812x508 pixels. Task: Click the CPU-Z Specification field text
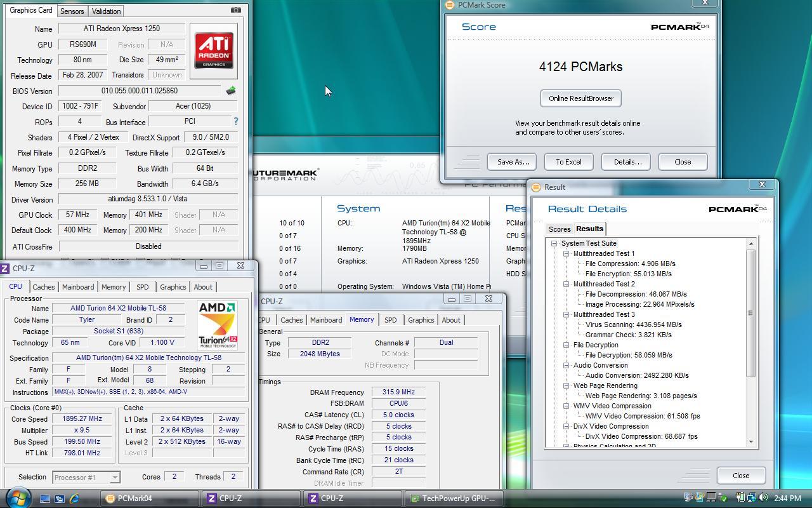point(148,358)
